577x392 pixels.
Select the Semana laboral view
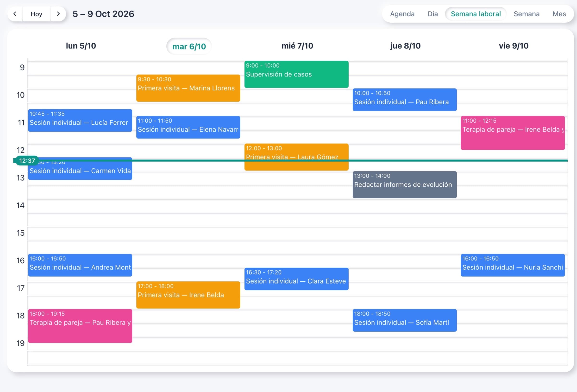point(476,14)
